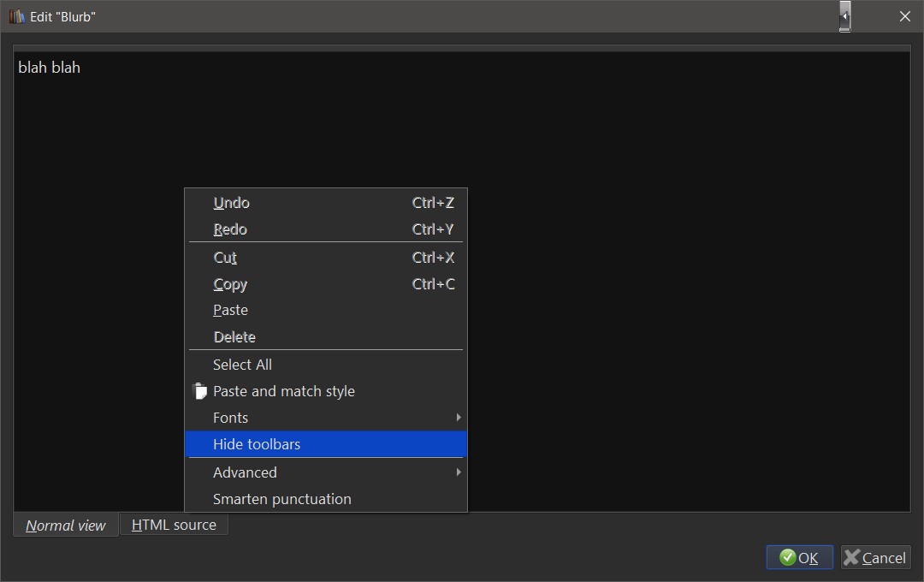Select Copy in the context menu

click(230, 284)
